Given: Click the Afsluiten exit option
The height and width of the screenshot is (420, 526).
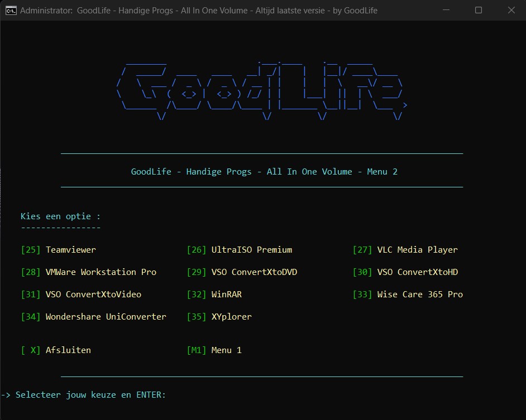Looking at the screenshot, I should coord(68,350).
